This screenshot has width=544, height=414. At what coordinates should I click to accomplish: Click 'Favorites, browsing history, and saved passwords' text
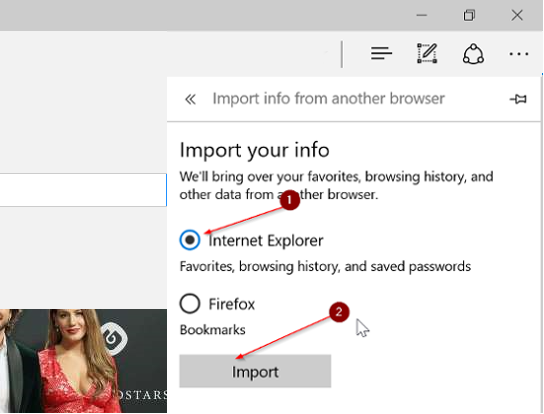(325, 267)
